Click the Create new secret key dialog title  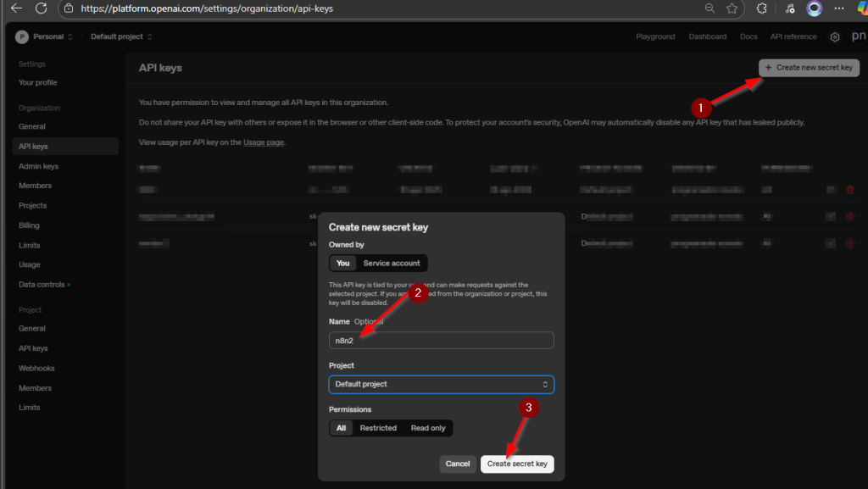(x=378, y=227)
